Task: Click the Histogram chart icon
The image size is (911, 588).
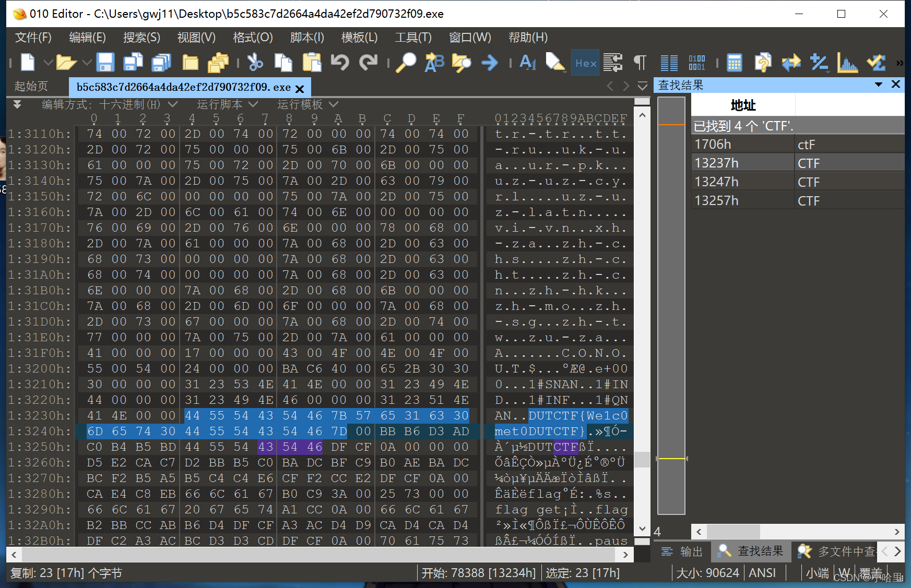Action: [847, 63]
